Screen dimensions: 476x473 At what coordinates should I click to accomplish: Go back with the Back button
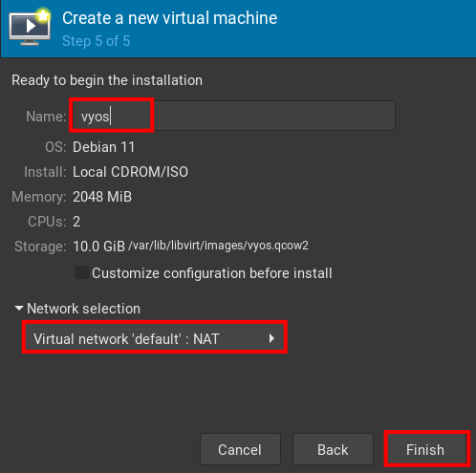[333, 449]
